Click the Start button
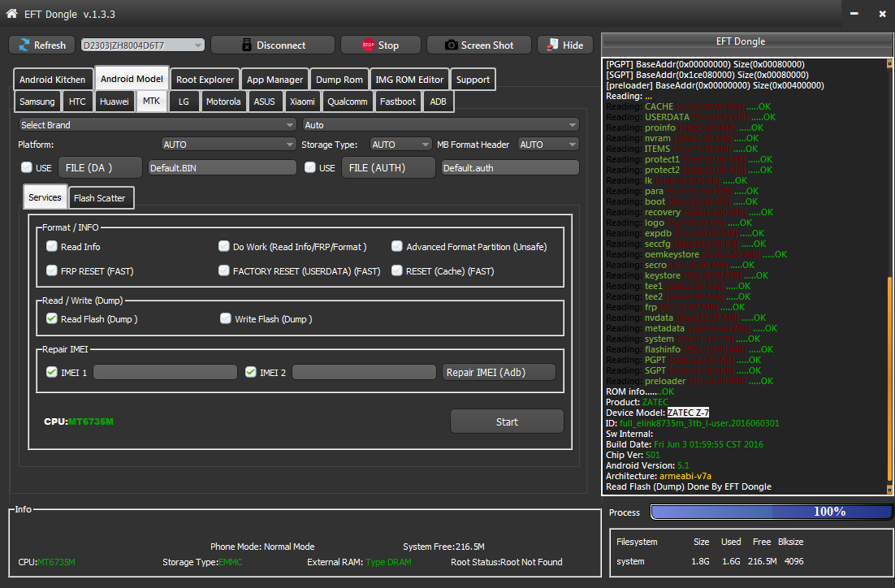Screen dimensions: 895x588 pyautogui.click(x=507, y=422)
